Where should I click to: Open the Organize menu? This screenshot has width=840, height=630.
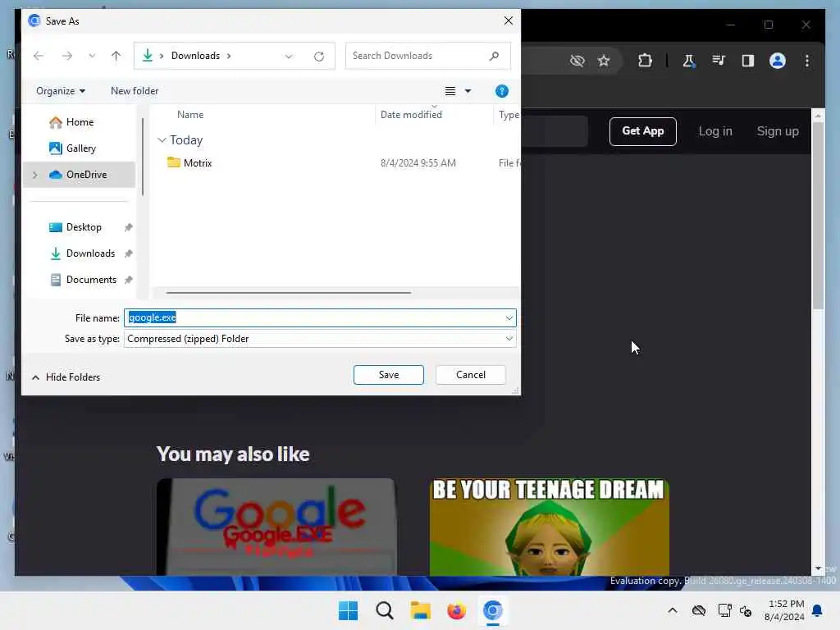point(61,91)
